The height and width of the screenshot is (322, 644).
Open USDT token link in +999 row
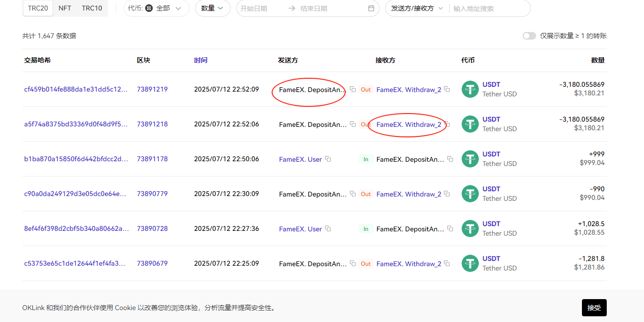point(491,154)
